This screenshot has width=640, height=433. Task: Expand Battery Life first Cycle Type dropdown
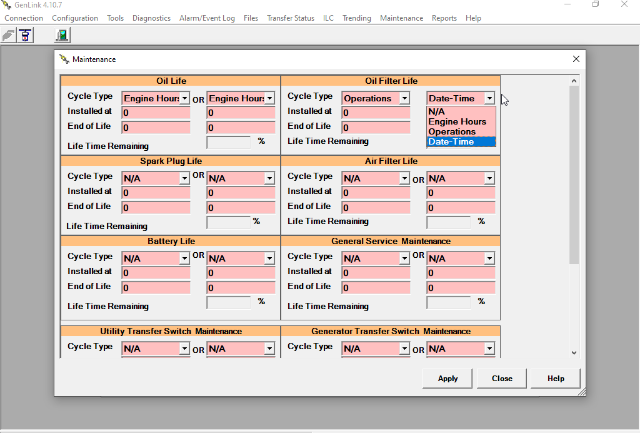tap(184, 258)
